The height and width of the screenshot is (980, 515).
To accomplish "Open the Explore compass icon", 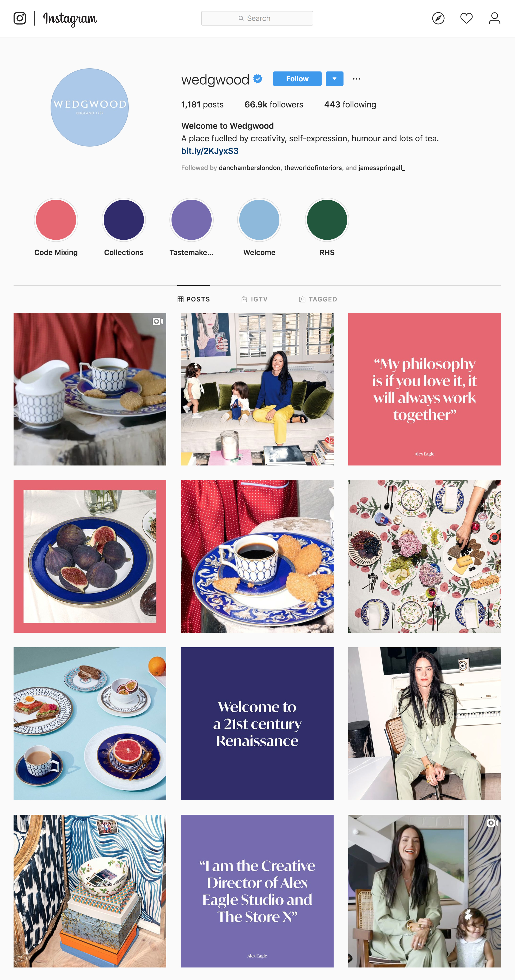I will pyautogui.click(x=438, y=18).
